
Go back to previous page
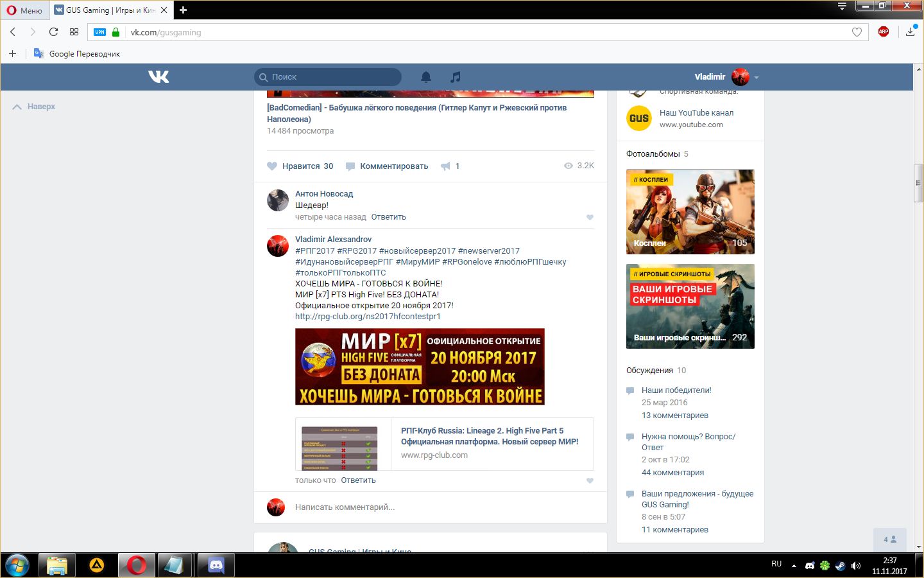click(x=13, y=32)
